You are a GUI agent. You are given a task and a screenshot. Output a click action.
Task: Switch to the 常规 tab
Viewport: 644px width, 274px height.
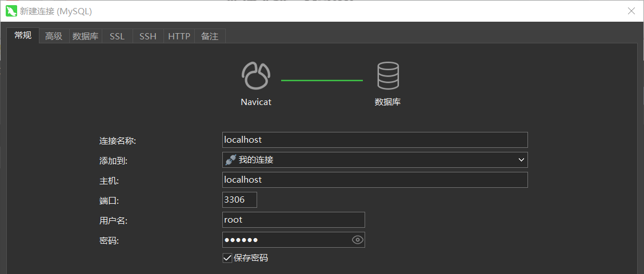pos(23,35)
